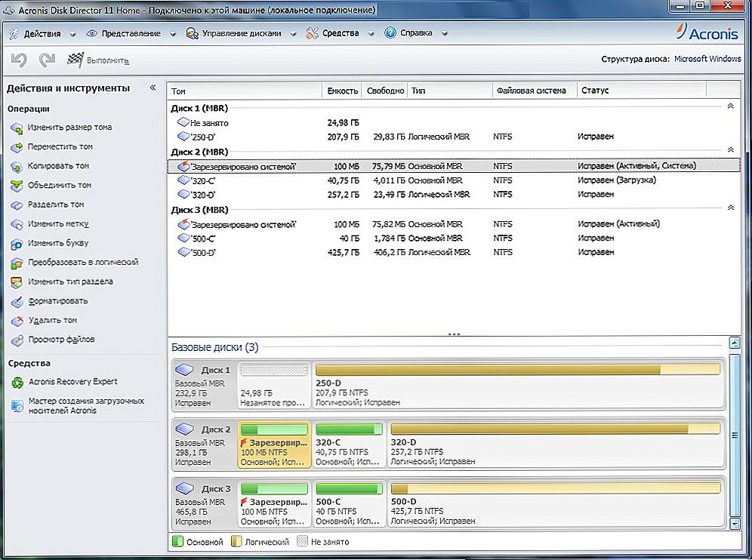The width and height of the screenshot is (752, 560).
Task: Click the Изменить размер тома icon
Action: pos(17,128)
